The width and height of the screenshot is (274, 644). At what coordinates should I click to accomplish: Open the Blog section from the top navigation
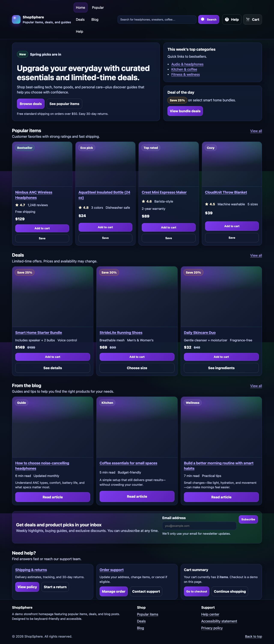click(95, 19)
